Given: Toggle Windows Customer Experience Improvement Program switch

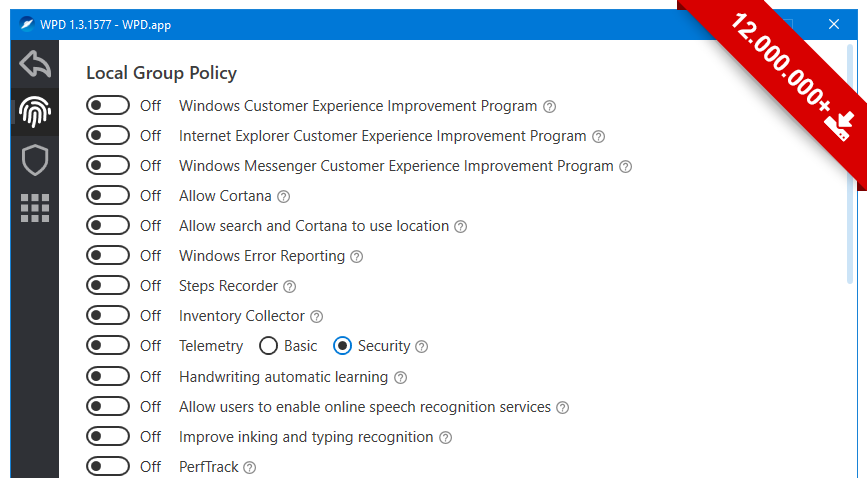Looking at the screenshot, I should click(x=108, y=106).
